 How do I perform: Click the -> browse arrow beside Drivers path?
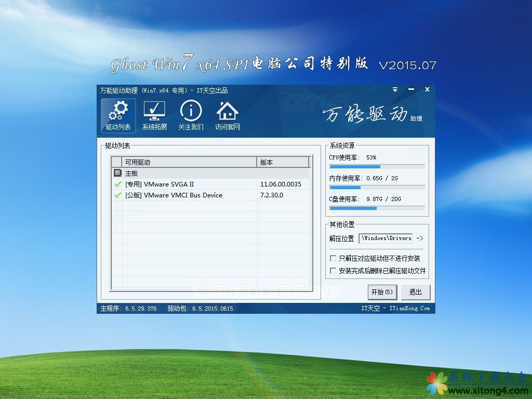click(420, 238)
